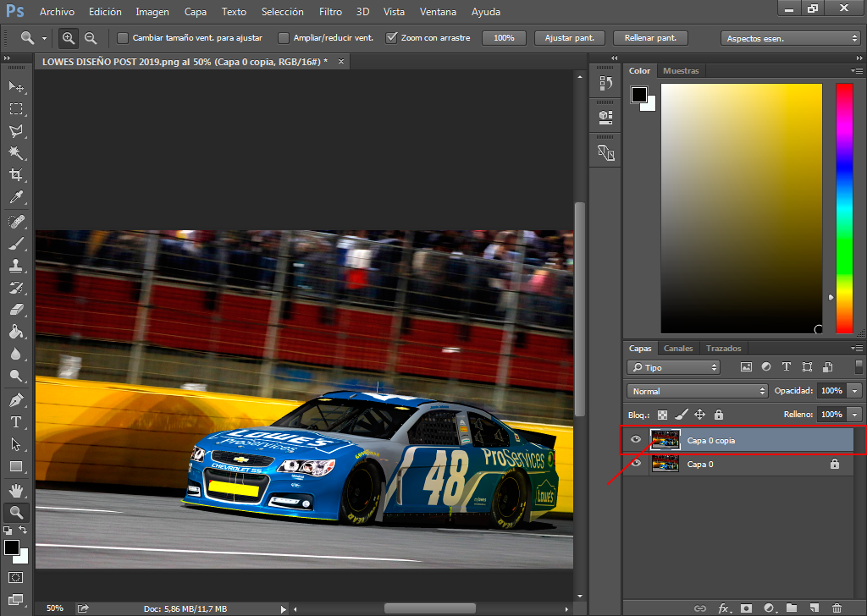Click the Ajustar pant. button
Viewport: 867px width, 616px height.
[570, 38]
